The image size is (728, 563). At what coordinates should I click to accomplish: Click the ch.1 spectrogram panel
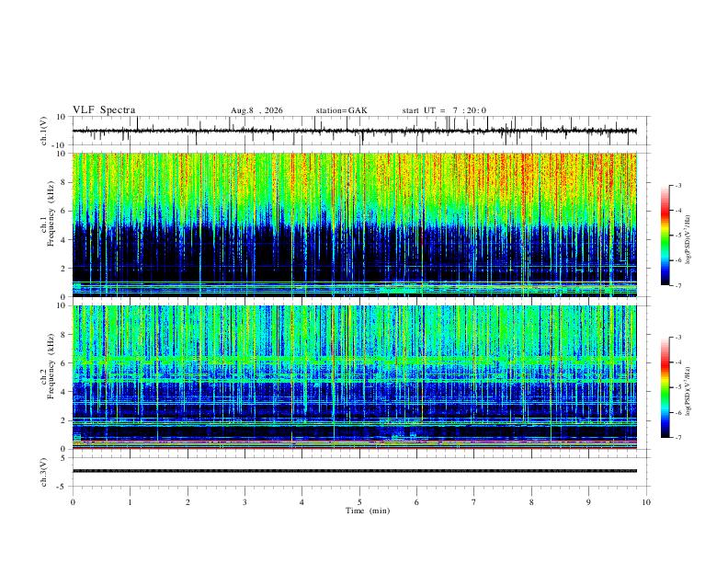[x=354, y=224]
